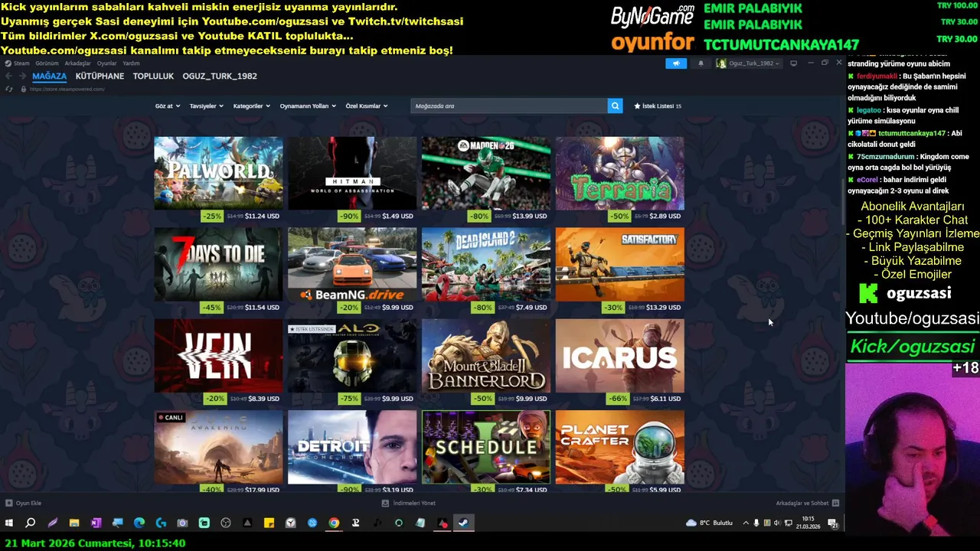Open File Explorer from taskbar
980x551 pixels.
pyautogui.click(x=74, y=523)
